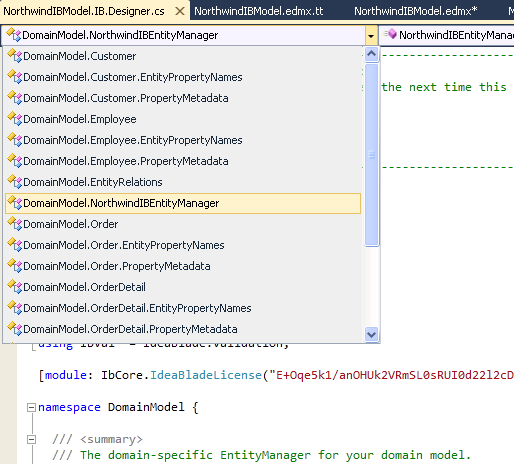514x464 pixels.
Task: Switch to NorthwindIBModel.edmx.tt tab
Action: tap(259, 11)
